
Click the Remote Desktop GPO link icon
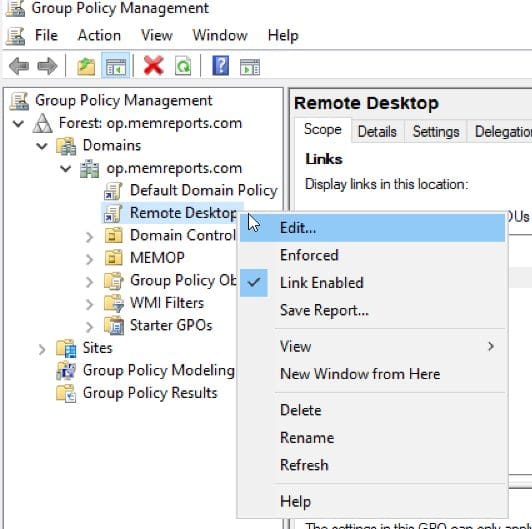click(x=113, y=213)
